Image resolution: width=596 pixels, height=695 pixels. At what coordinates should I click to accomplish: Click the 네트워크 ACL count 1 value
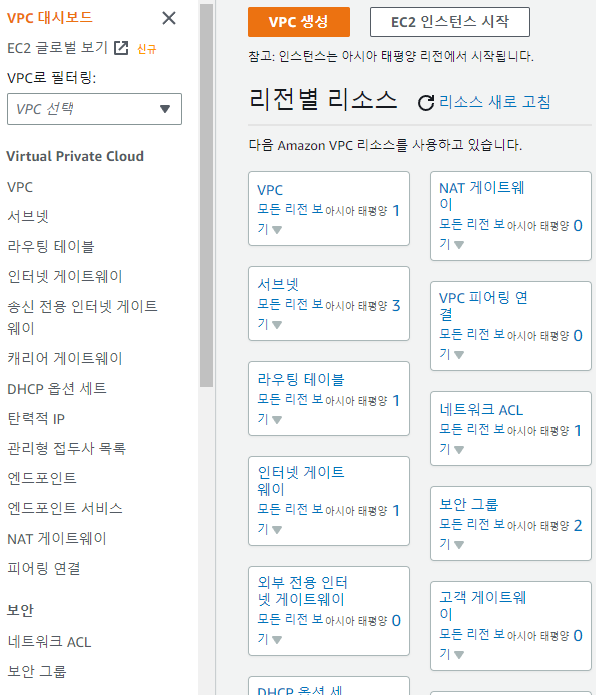(578, 430)
